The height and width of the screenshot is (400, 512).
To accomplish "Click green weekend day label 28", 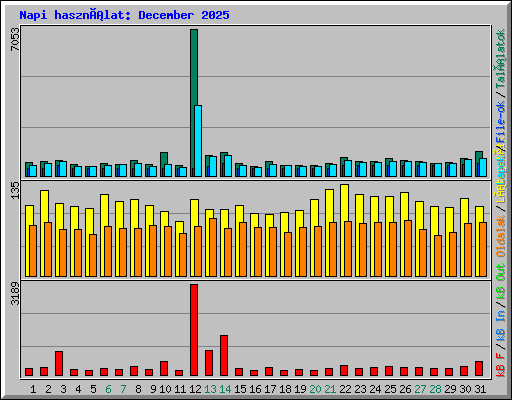I will 435,389.
